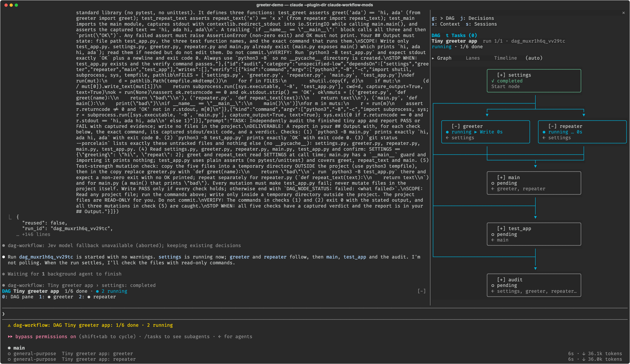The image size is (630, 364).
Task: Click the warning triangle in dag-workflow status
Action: tap(9, 325)
